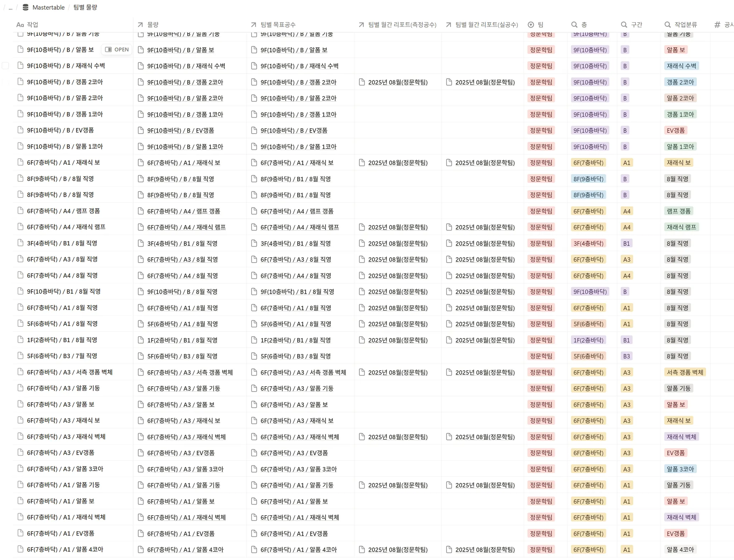
Task: Click the Mastertable database icon in breadcrumb
Action: coord(25,7)
